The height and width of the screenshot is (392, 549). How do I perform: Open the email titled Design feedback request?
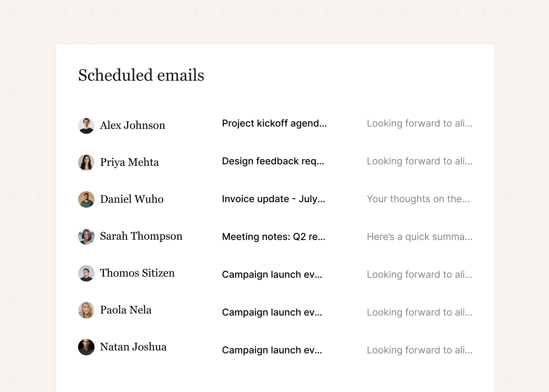[x=273, y=161]
